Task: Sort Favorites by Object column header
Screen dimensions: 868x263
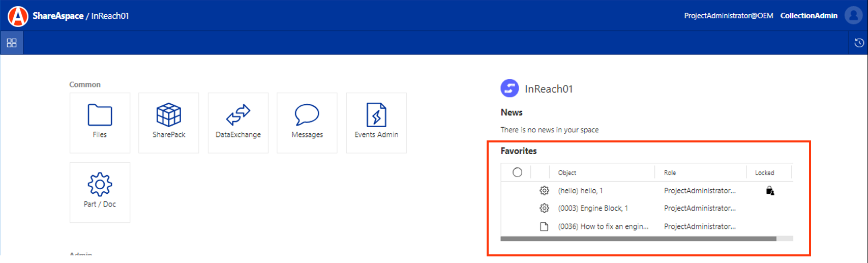Action: [x=567, y=173]
